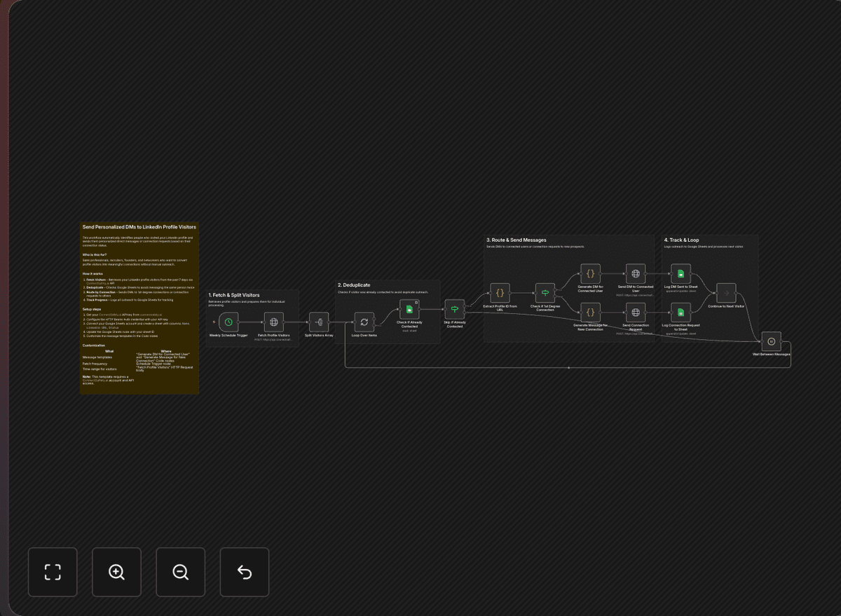The image size is (841, 616).
Task: Click the Send DM to Connected User node
Action: click(635, 274)
